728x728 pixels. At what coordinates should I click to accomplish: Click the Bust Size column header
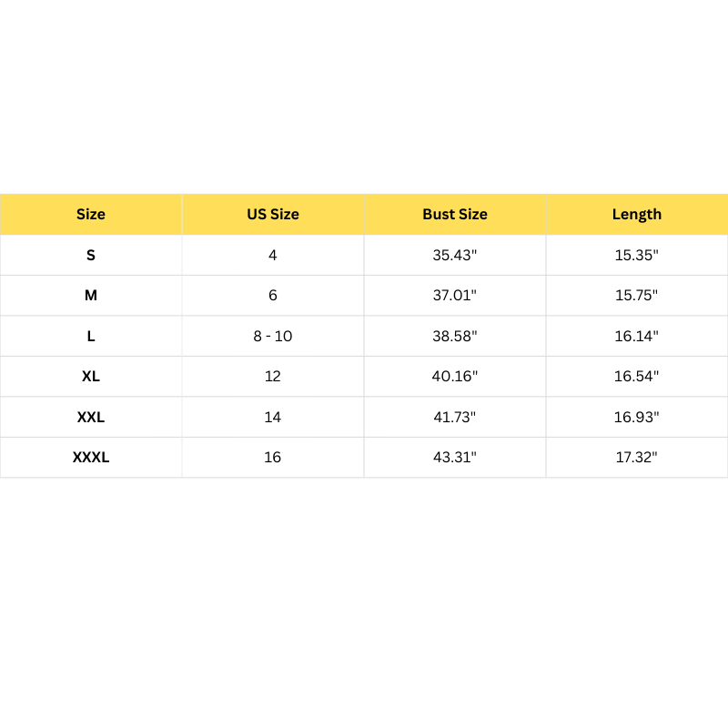455,215
